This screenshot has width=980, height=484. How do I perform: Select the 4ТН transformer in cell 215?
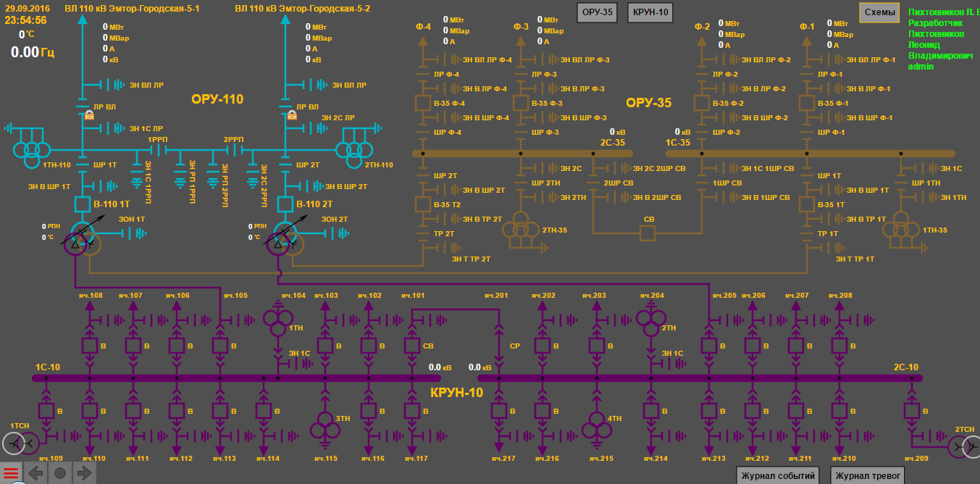click(596, 427)
